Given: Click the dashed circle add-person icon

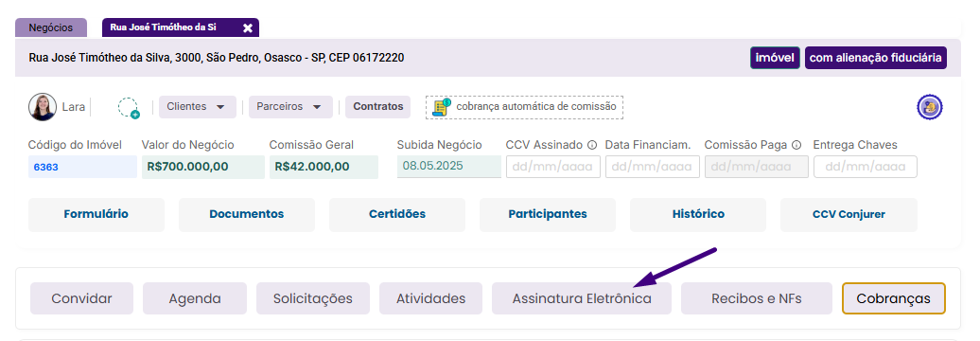Looking at the screenshot, I should pos(128,108).
